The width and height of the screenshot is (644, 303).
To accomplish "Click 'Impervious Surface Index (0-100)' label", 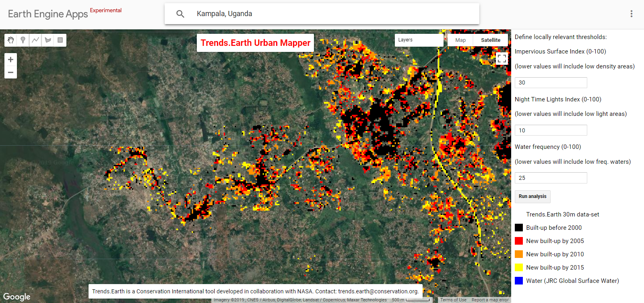I will click(x=560, y=52).
